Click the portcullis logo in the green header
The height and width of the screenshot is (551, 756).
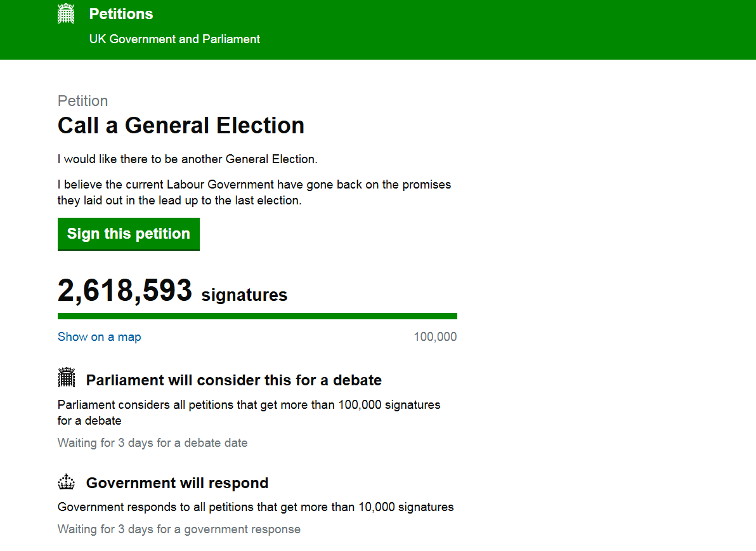[x=66, y=14]
